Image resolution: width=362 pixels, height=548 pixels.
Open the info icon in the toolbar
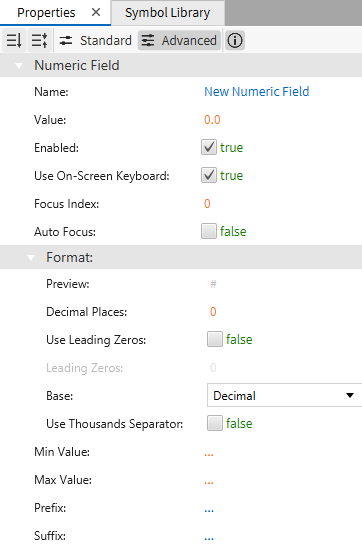tap(234, 41)
